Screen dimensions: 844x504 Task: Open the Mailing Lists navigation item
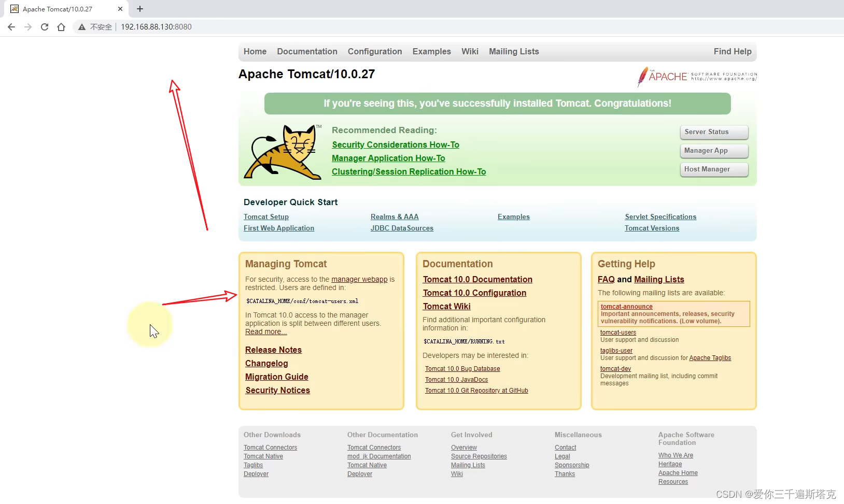coord(514,51)
